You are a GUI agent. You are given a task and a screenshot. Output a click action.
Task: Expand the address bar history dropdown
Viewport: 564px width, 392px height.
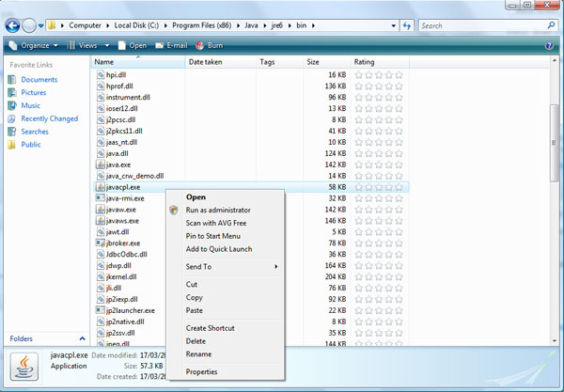click(394, 26)
